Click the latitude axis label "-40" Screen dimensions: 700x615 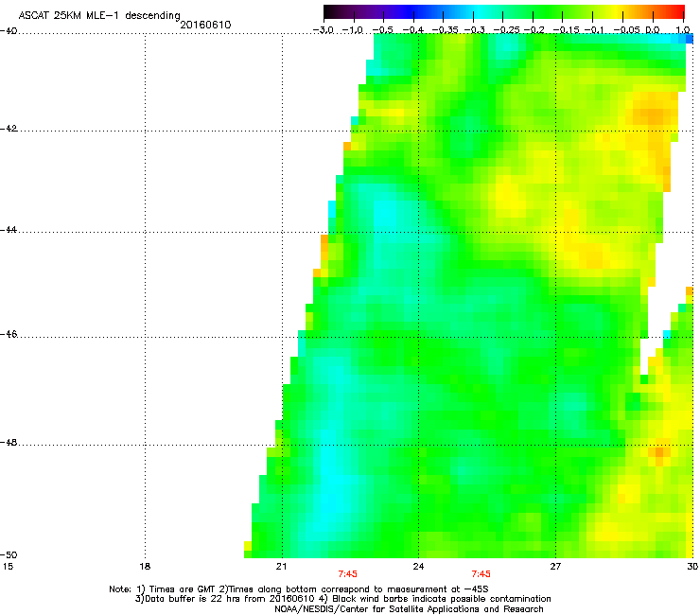(9, 31)
